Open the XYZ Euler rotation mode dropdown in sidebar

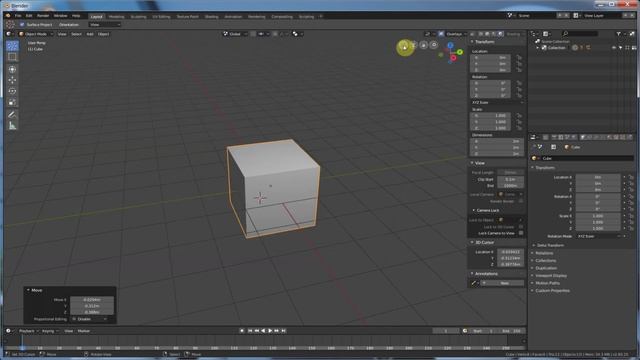click(x=497, y=102)
